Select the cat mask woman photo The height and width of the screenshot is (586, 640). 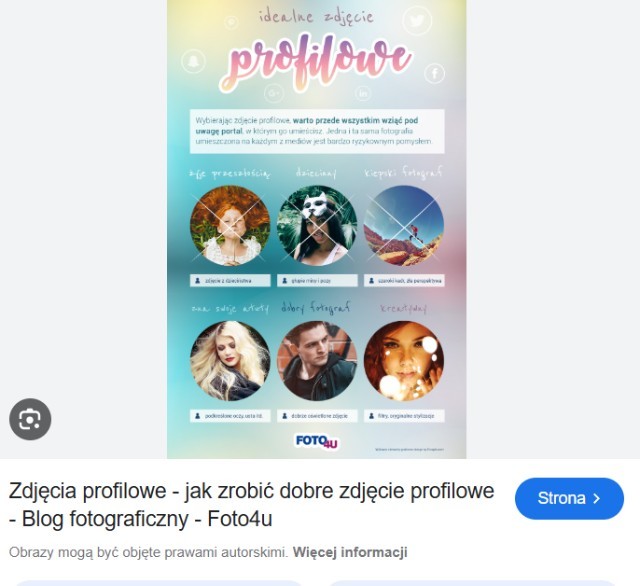[x=317, y=225]
